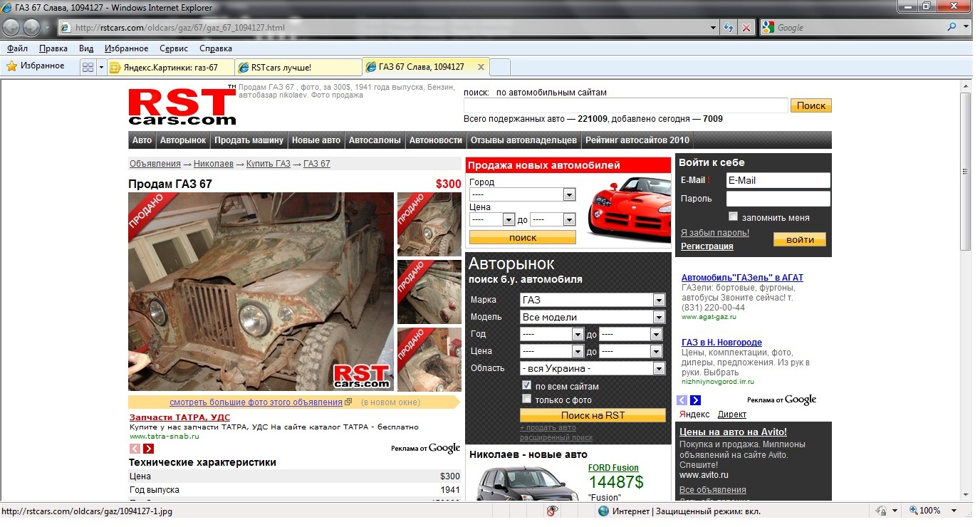
Task: Click left arrow in Google ads sidebar
Action: [682, 400]
